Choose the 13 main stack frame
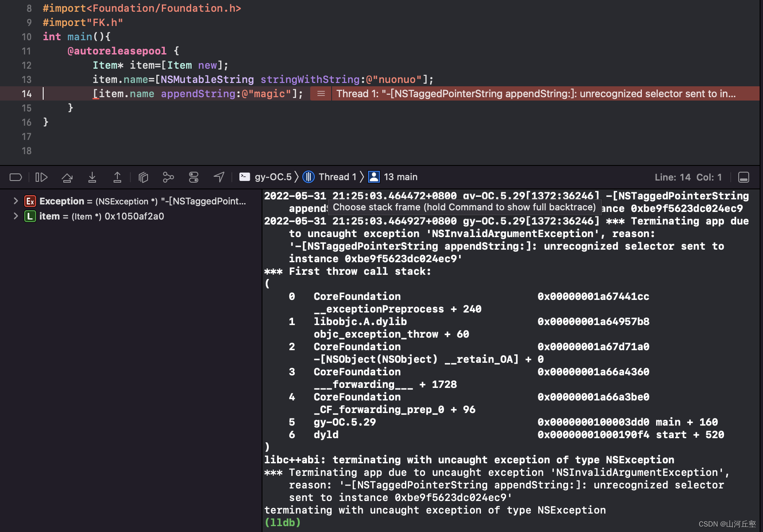This screenshot has height=532, width=763. (x=393, y=177)
